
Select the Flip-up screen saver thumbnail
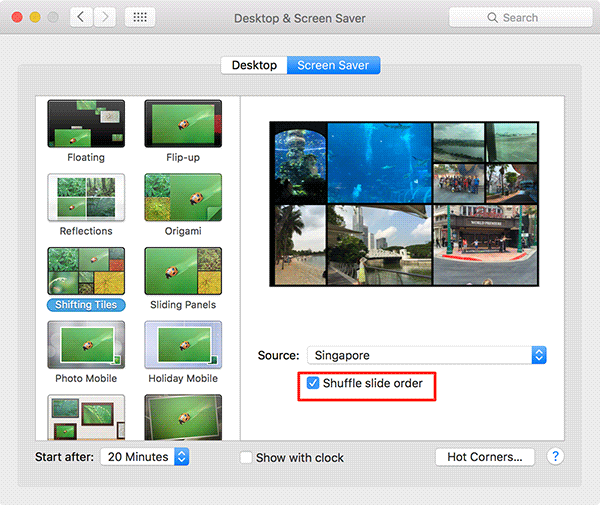[x=183, y=124]
